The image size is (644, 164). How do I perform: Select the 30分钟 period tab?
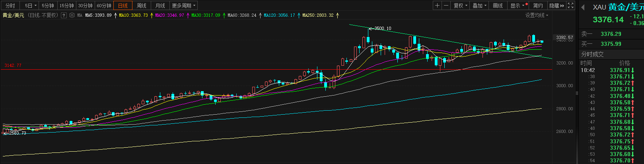click(x=86, y=6)
